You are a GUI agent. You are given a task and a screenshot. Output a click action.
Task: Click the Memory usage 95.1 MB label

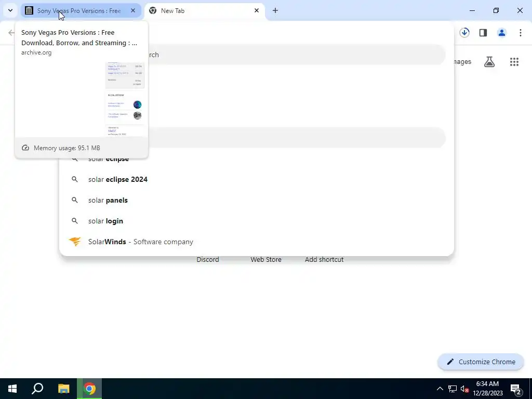(67, 148)
